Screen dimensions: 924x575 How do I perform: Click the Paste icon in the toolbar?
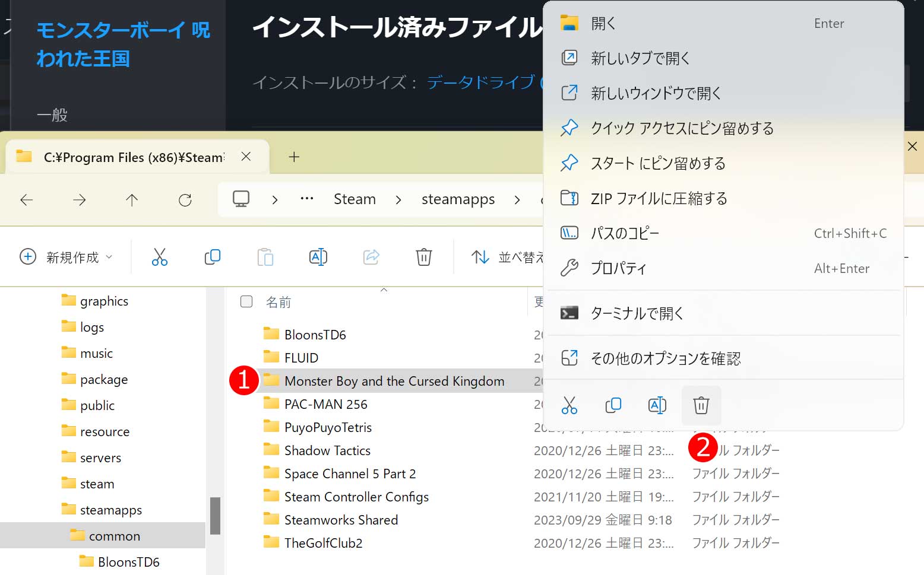click(x=265, y=257)
